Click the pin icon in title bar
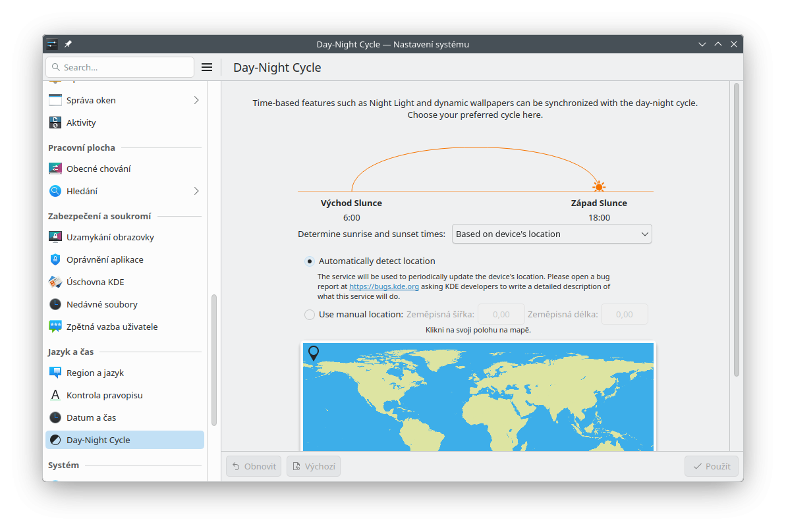 point(68,44)
